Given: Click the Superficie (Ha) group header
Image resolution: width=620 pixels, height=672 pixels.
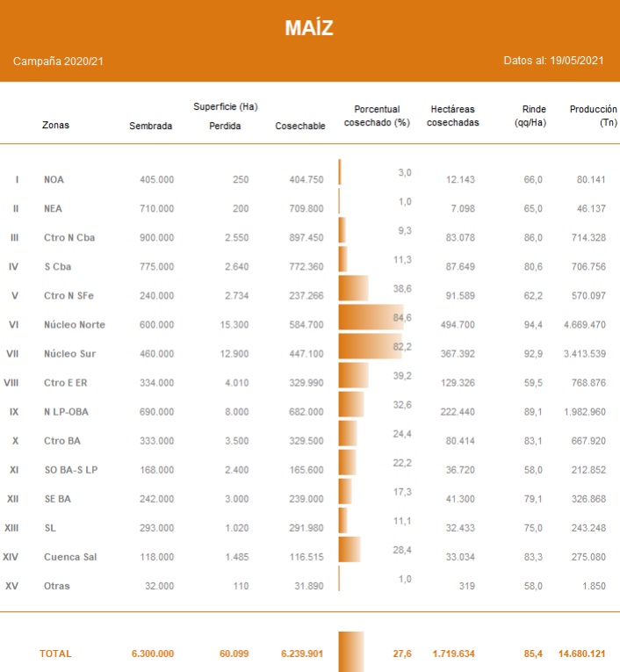Looking at the screenshot, I should tap(225, 106).
